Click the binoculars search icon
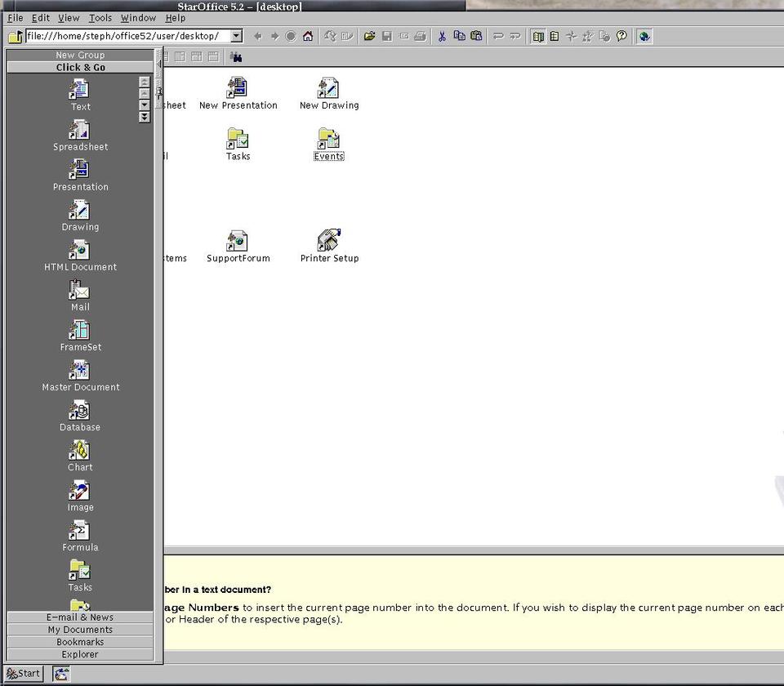This screenshot has height=686, width=784. 236,57
